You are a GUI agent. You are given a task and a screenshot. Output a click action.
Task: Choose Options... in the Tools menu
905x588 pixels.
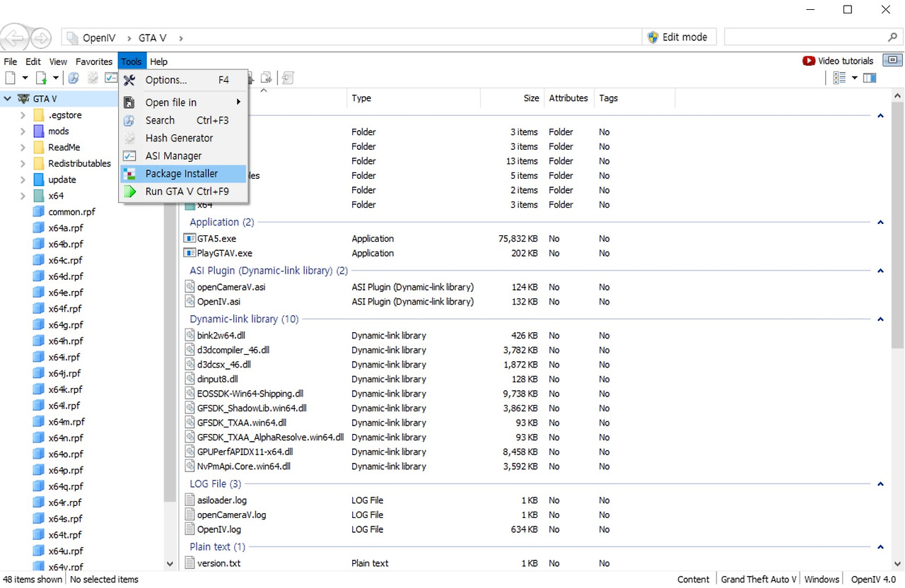pyautogui.click(x=183, y=81)
